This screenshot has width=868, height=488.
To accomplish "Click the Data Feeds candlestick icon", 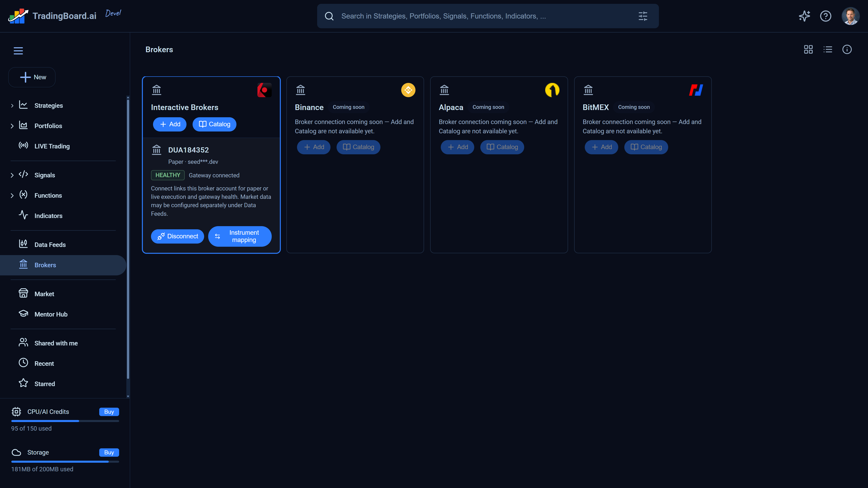I will (x=23, y=244).
